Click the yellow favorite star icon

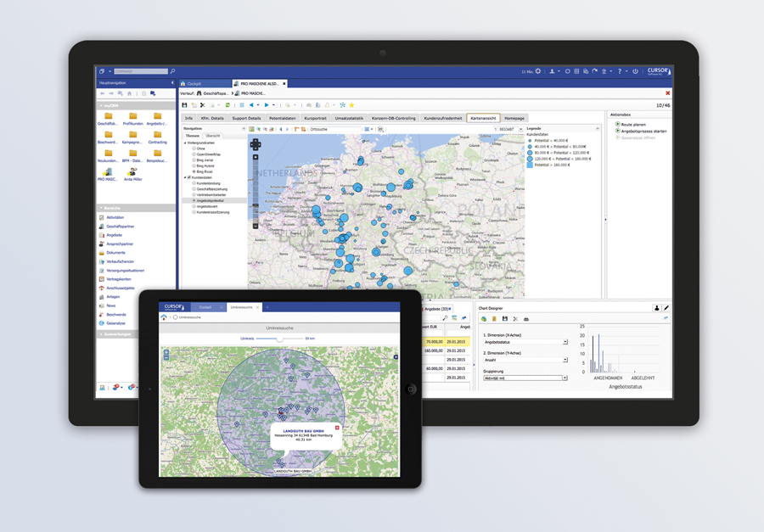pos(351,105)
